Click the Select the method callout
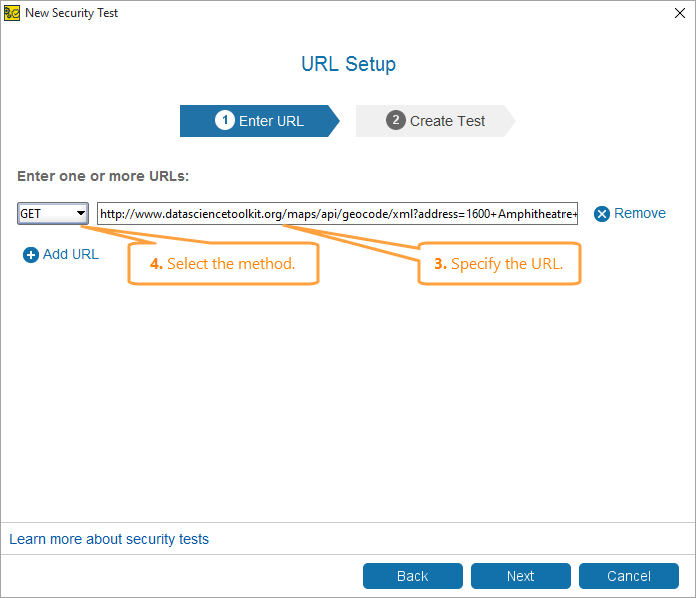The height and width of the screenshot is (598, 696). click(223, 264)
